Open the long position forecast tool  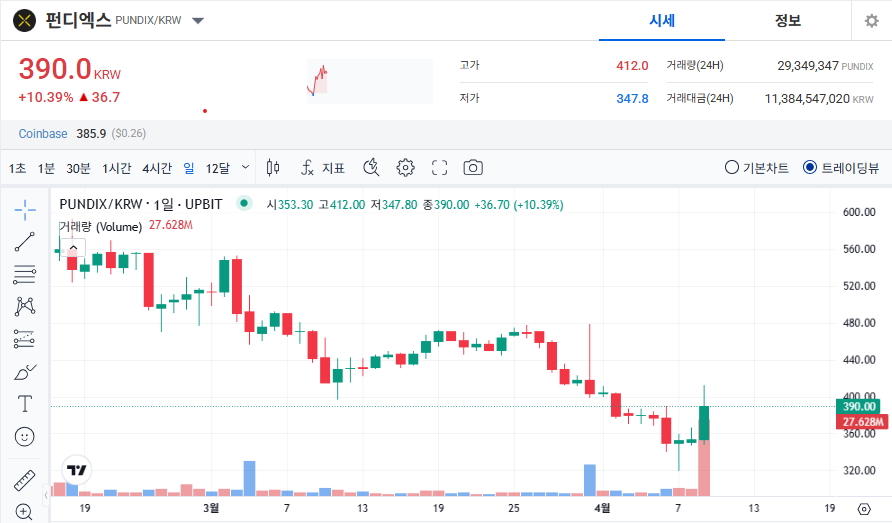(24, 339)
